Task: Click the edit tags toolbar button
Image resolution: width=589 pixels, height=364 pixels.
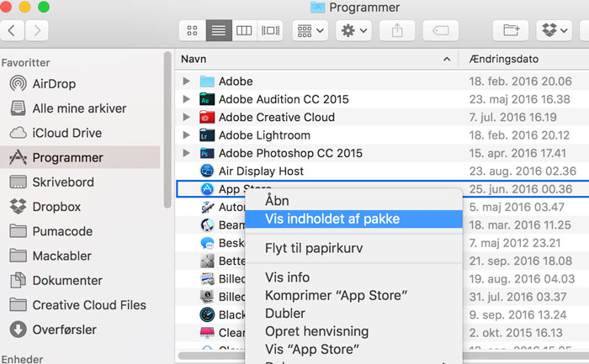Action: click(441, 30)
